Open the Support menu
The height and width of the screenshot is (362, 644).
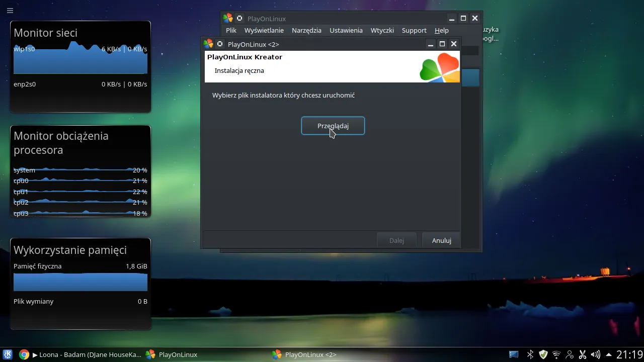click(414, 30)
